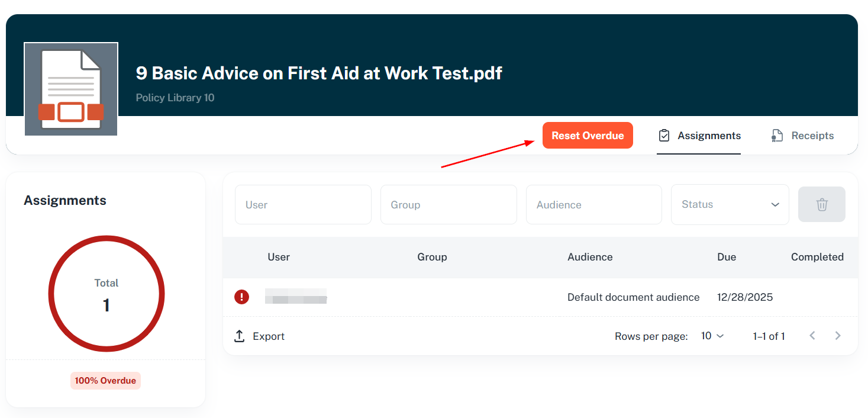The width and height of the screenshot is (868, 418).
Task: Click the Export upload icon
Action: pyautogui.click(x=240, y=336)
